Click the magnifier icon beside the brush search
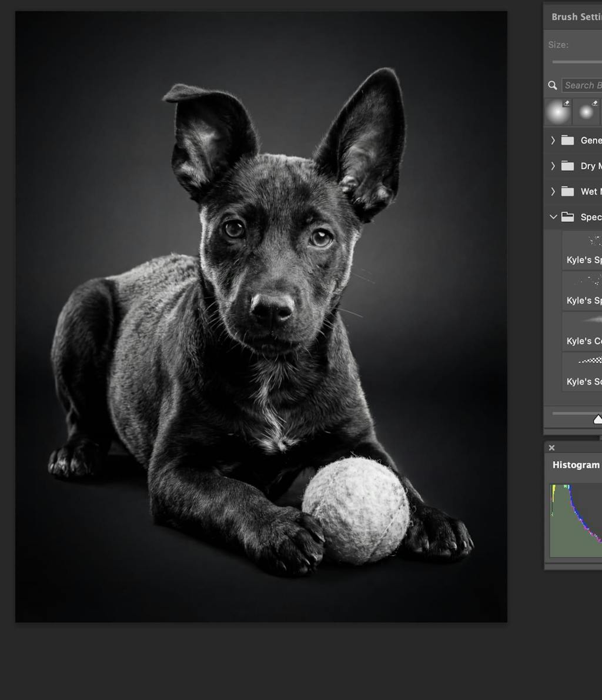 click(553, 85)
